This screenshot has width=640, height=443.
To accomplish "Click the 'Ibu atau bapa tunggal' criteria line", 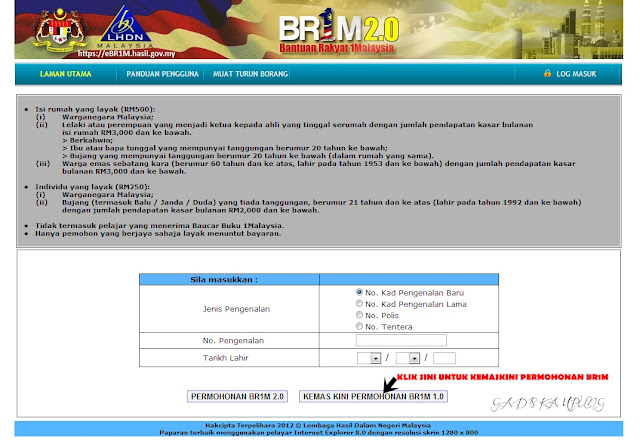I will point(225,148).
